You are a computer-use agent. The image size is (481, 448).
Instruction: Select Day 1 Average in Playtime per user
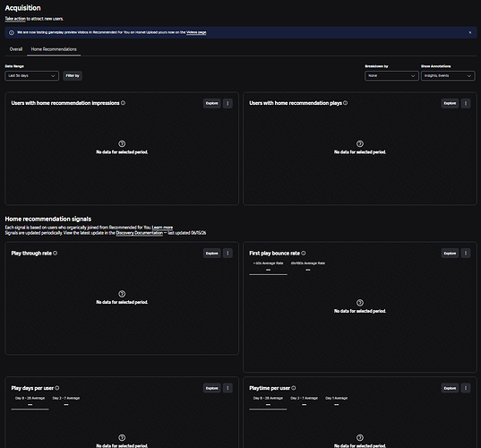click(337, 401)
